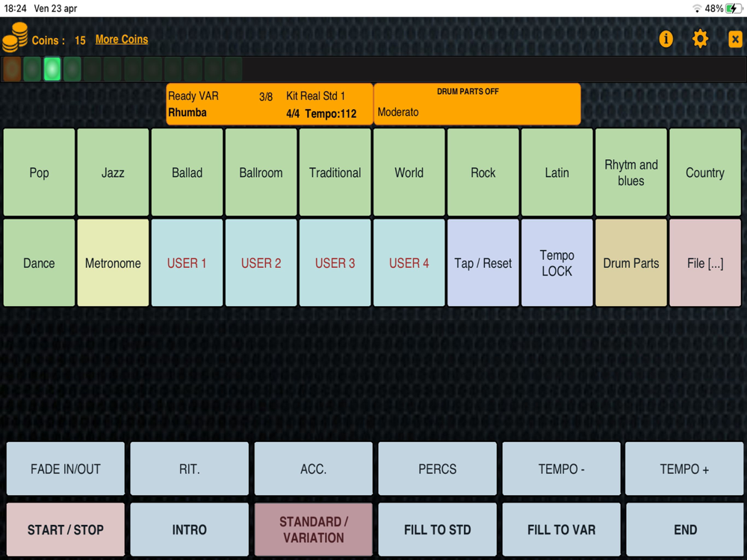Image resolution: width=747 pixels, height=560 pixels.
Task: Pick the Traditional style category
Action: point(335,172)
